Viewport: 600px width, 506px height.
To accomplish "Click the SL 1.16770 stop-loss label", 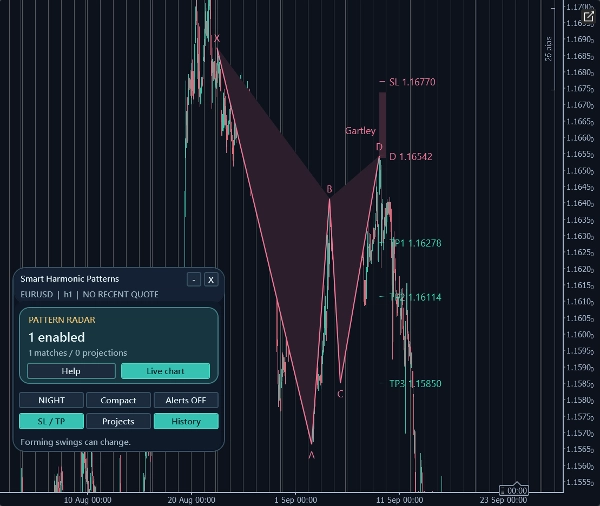I will point(412,82).
